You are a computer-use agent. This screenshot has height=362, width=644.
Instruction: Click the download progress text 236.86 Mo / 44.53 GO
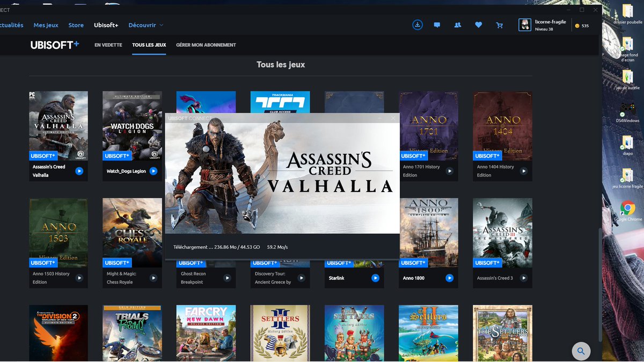[x=237, y=247]
